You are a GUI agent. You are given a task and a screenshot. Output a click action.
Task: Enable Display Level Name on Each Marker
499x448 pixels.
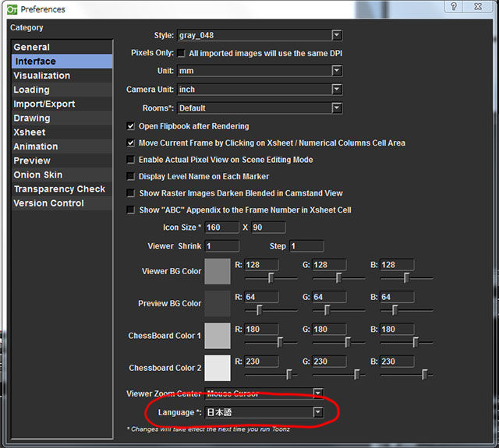click(x=130, y=176)
